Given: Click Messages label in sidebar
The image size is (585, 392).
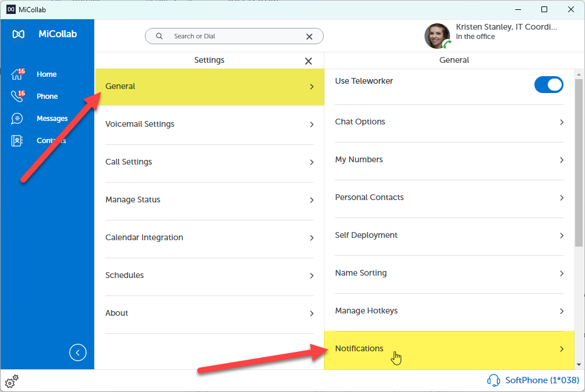Looking at the screenshot, I should (x=52, y=119).
